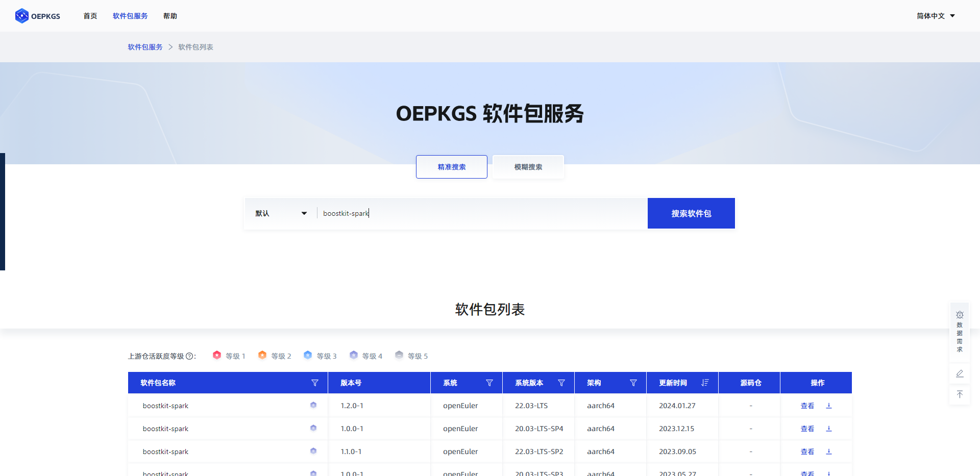This screenshot has height=476, width=980.
Task: Open the 默认 search type dropdown
Action: (x=281, y=213)
